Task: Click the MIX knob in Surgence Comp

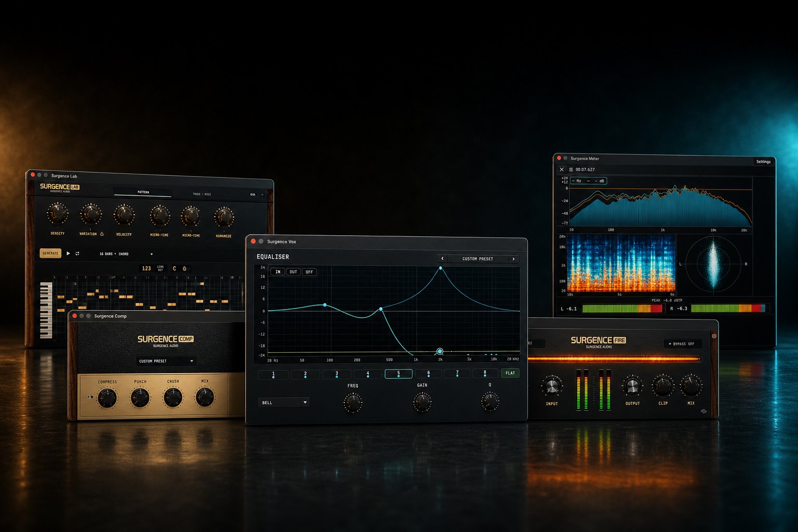Action: pyautogui.click(x=205, y=397)
